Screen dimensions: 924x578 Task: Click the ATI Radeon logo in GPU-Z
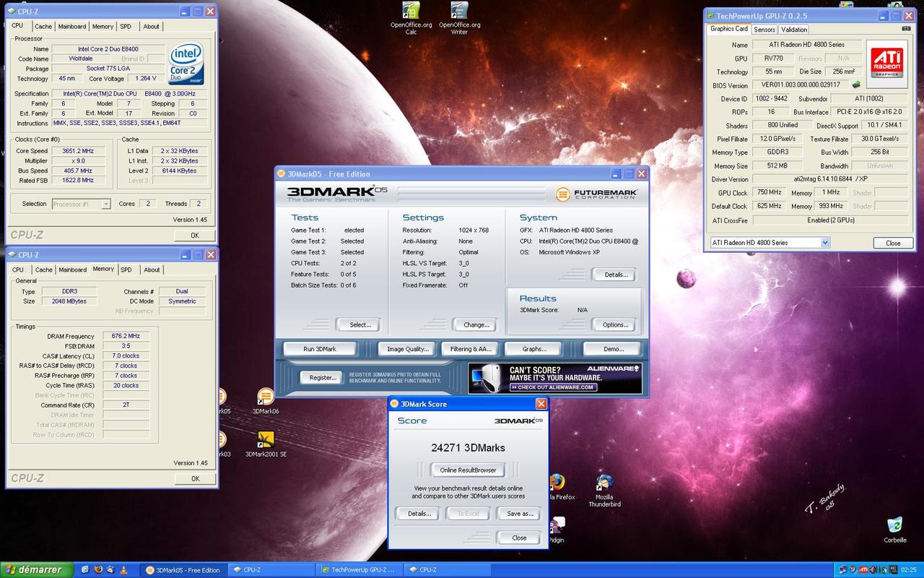(x=886, y=64)
